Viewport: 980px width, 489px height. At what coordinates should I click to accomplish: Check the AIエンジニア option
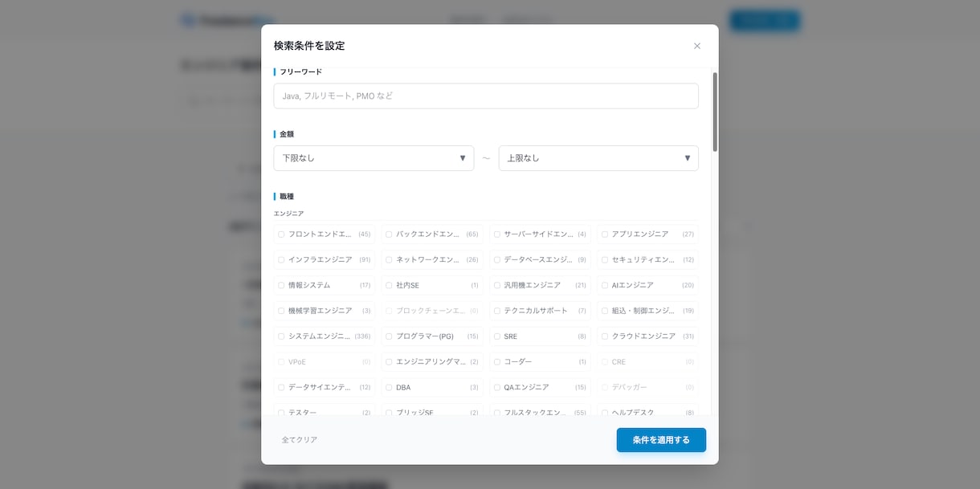(x=605, y=285)
